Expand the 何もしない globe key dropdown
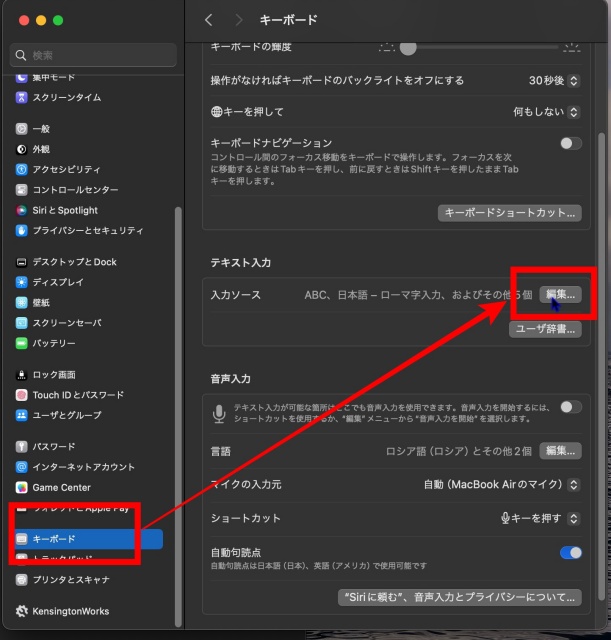 coord(546,112)
